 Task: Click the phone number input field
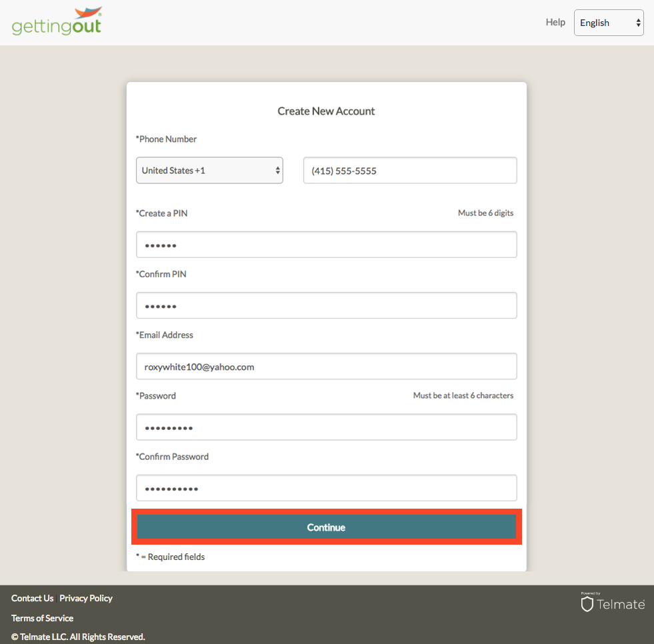[x=410, y=170]
